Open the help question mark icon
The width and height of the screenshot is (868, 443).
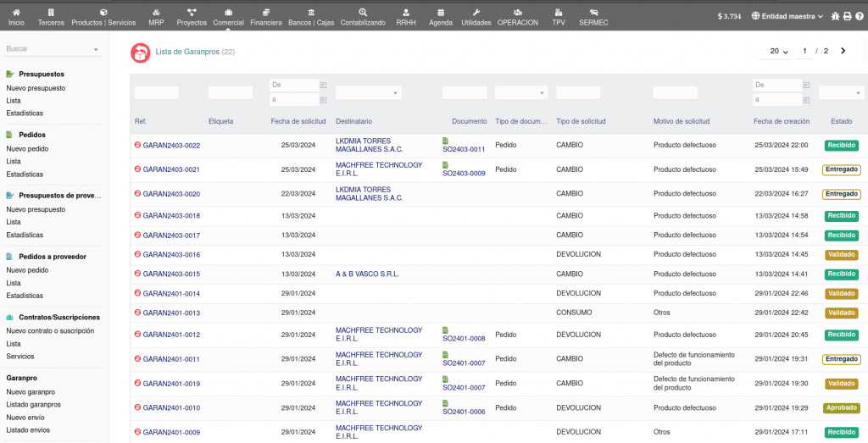point(859,16)
